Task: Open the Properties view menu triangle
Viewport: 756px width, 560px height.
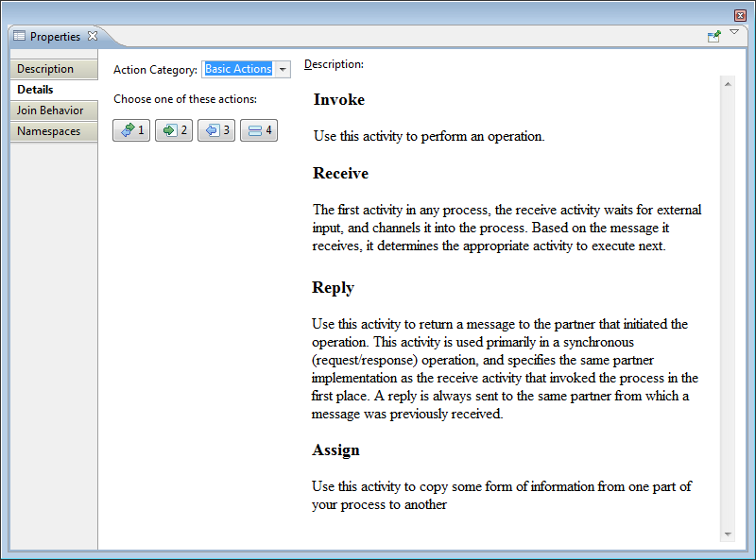Action: [x=734, y=32]
